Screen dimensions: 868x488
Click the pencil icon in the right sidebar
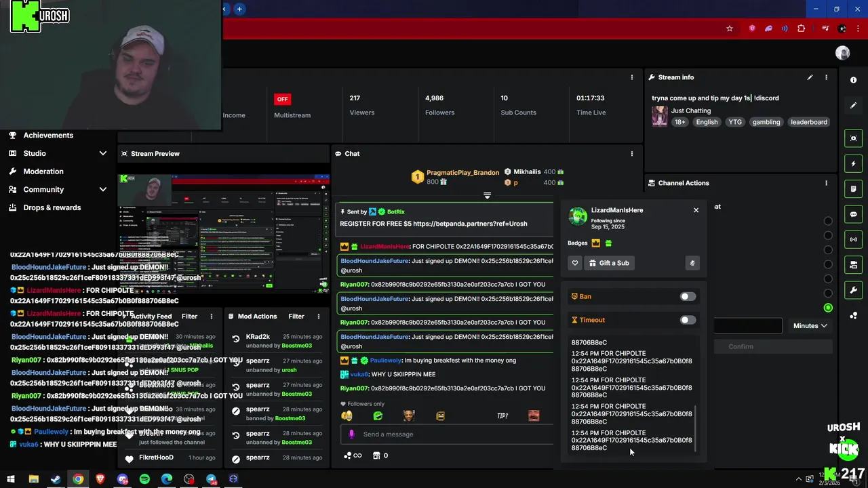tap(853, 106)
